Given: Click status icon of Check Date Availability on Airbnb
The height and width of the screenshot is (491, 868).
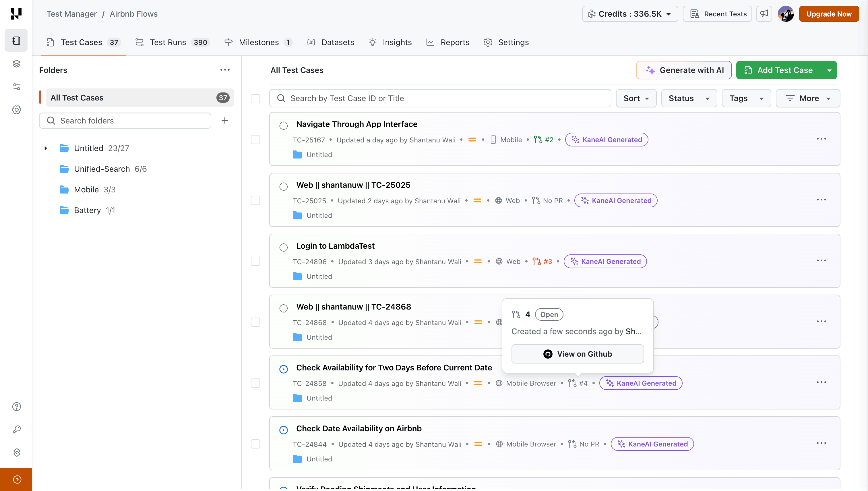Looking at the screenshot, I should [284, 430].
